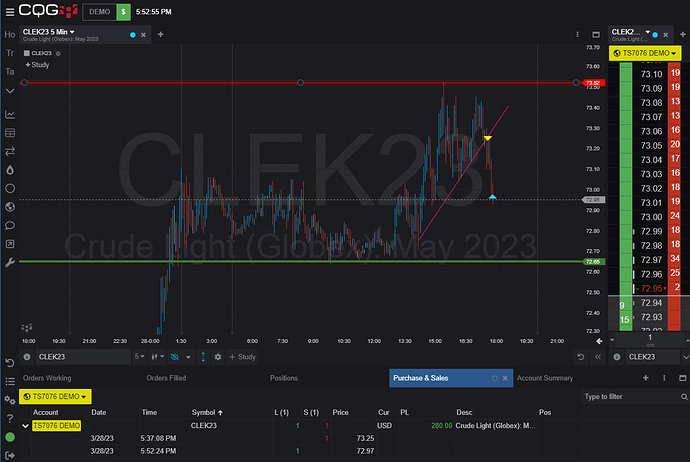
Task: Click the drawing tools icon at chart bottom-left
Action: pyautogui.click(x=27, y=327)
